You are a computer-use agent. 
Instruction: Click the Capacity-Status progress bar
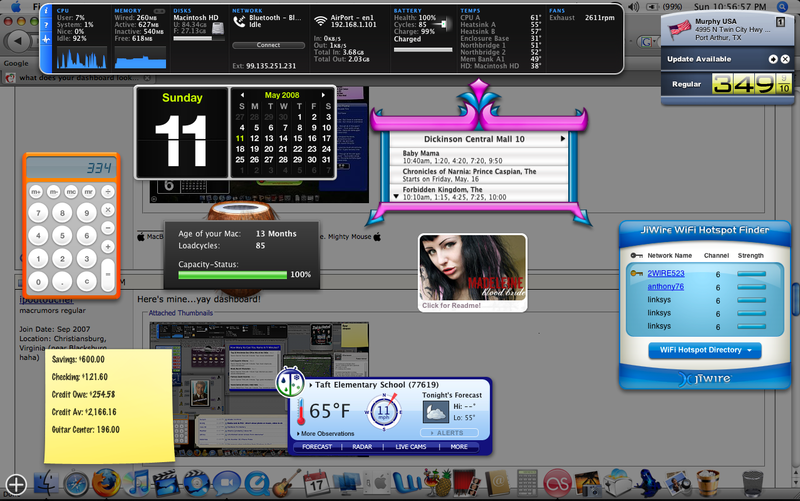click(232, 273)
